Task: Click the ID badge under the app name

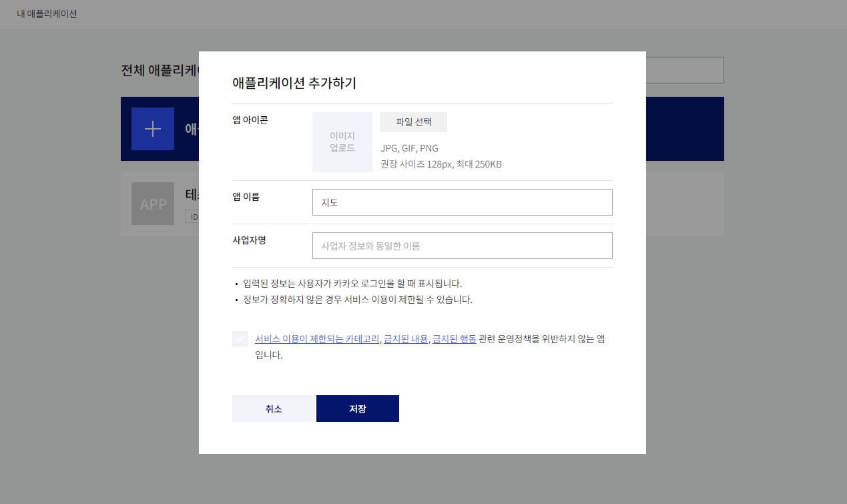Action: pyautogui.click(x=192, y=217)
